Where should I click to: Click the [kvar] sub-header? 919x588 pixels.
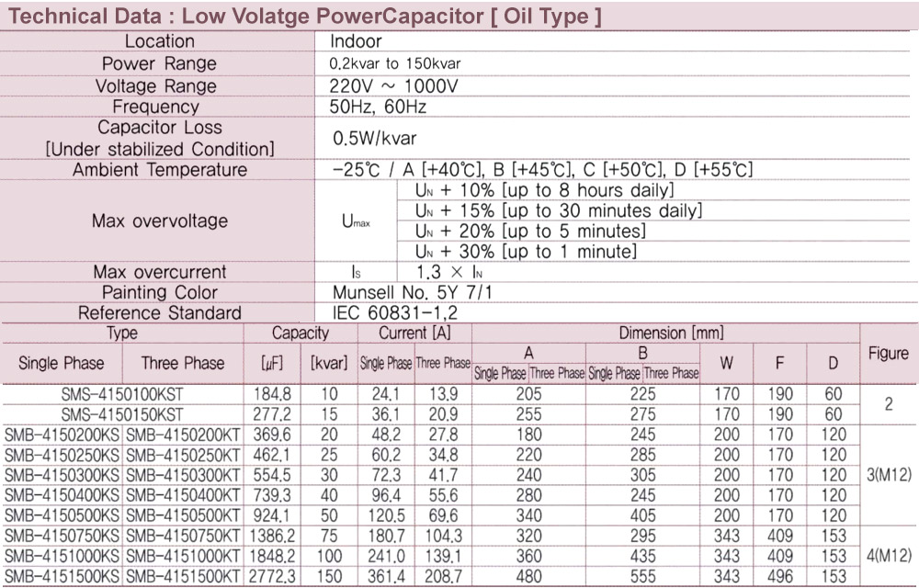329,364
